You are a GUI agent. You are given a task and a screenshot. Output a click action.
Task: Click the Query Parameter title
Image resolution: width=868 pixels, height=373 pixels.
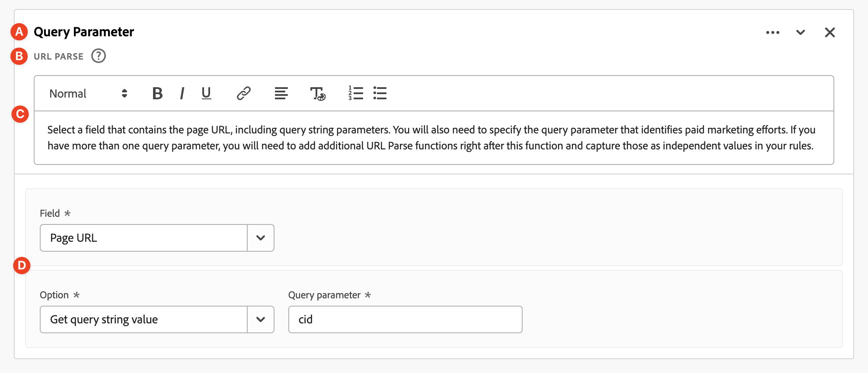(x=84, y=32)
